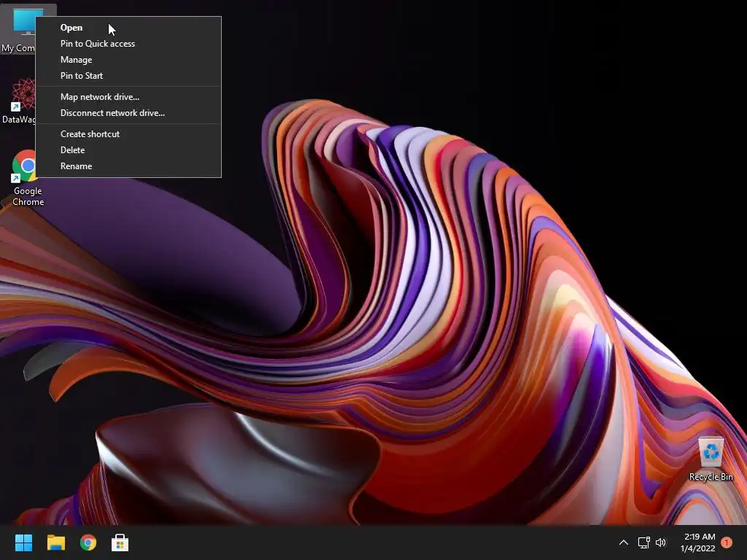Screen dimensions: 747x560
Task: Select Disconnect network drive...
Action: point(128,113)
